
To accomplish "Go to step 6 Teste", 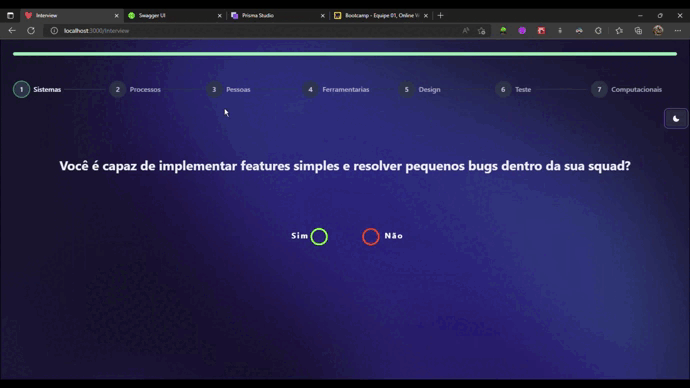I will click(x=513, y=89).
